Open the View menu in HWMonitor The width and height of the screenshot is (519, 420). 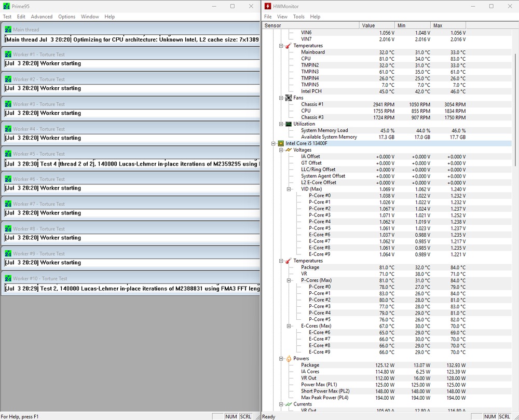(282, 17)
